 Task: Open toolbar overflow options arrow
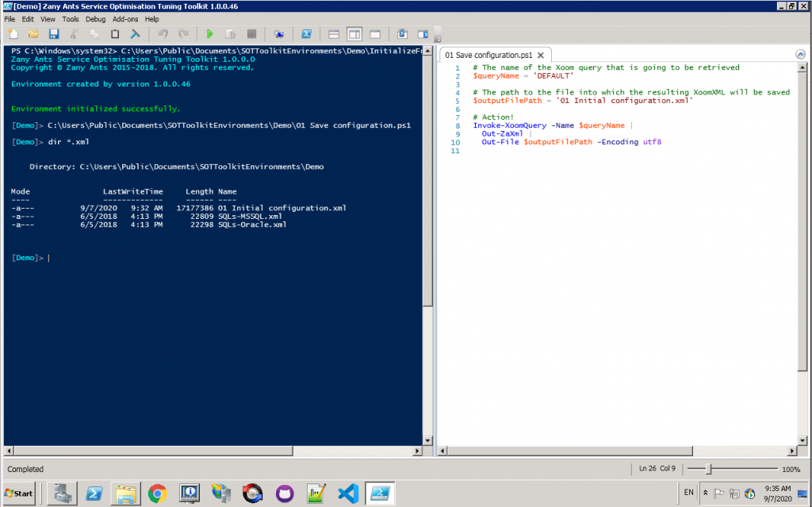click(x=438, y=38)
